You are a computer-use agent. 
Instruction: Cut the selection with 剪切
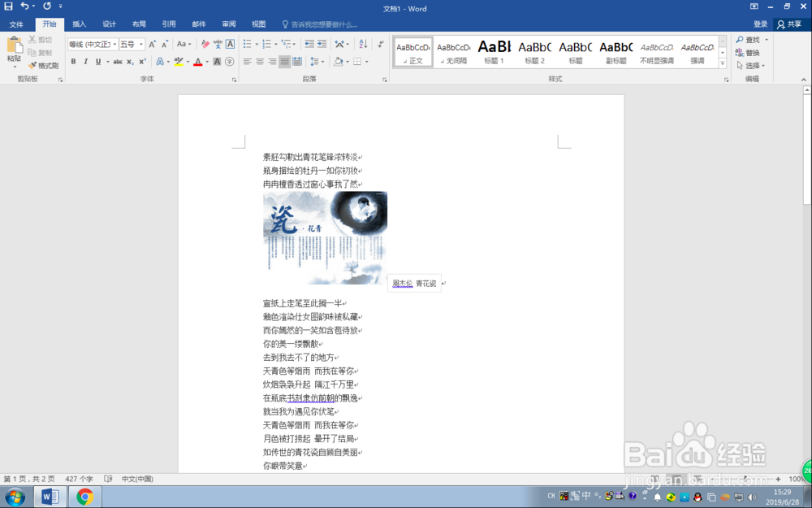[41, 39]
